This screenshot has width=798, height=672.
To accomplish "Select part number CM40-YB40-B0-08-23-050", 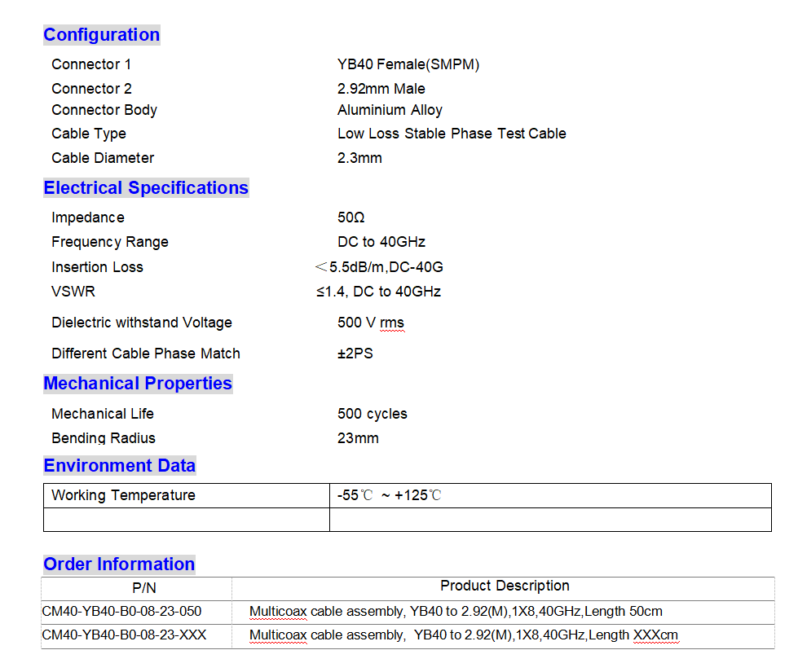I will point(121,612).
